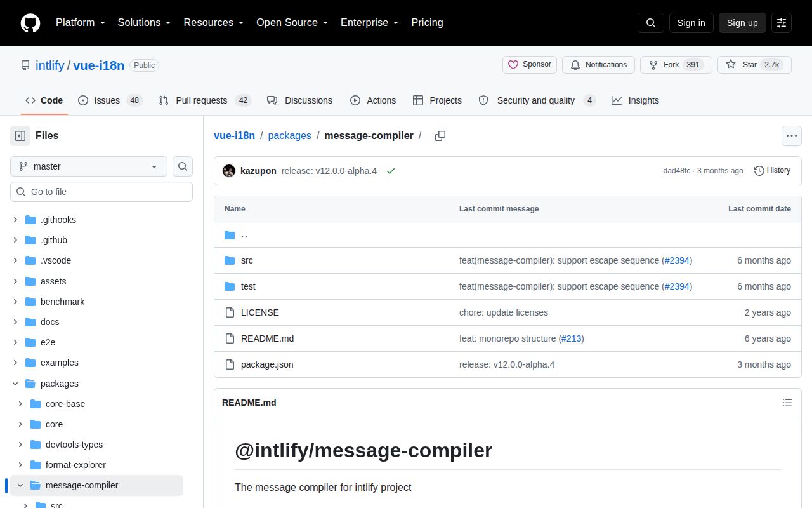
Task: Open the Open Source menu
Action: coord(292,23)
